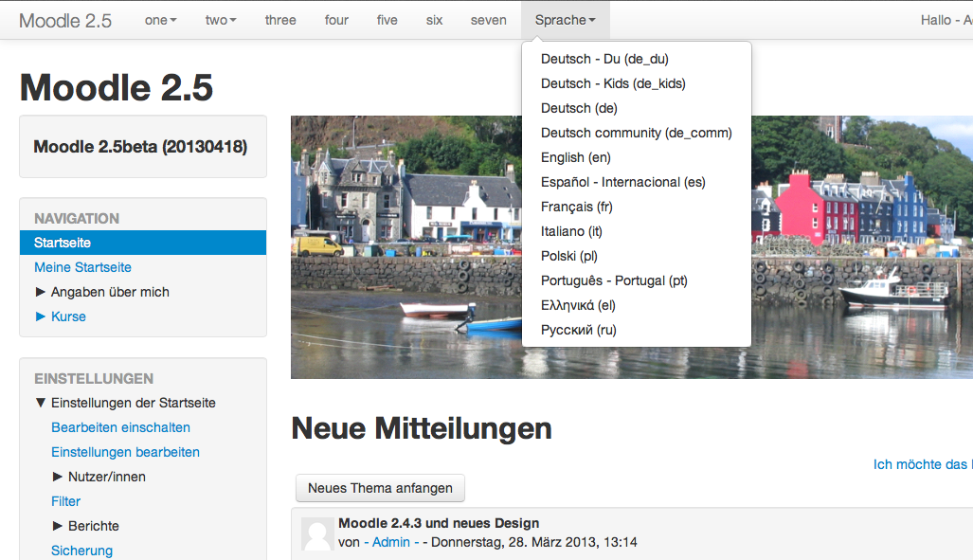Click the 'Neues Thema anfangen' button
The height and width of the screenshot is (560, 973).
[380, 488]
